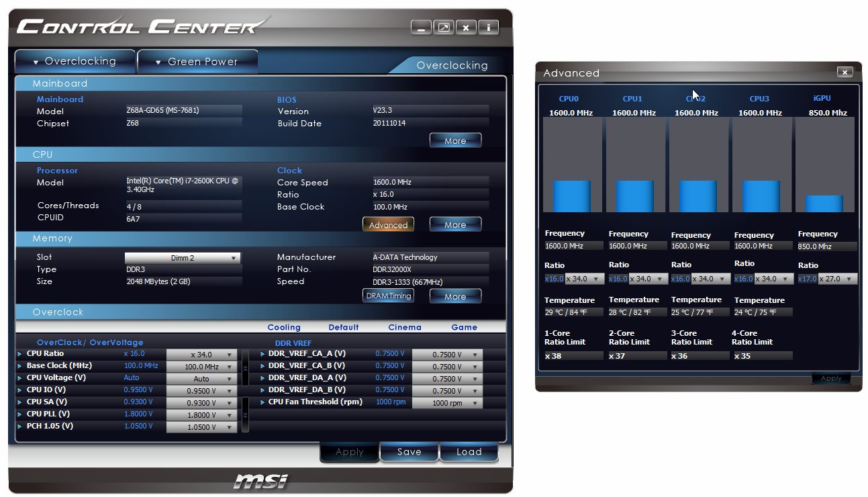Image resolution: width=868 pixels, height=497 pixels.
Task: Click the arrow icon beside DDR_VREF_CA_A (V)
Action: click(262, 353)
